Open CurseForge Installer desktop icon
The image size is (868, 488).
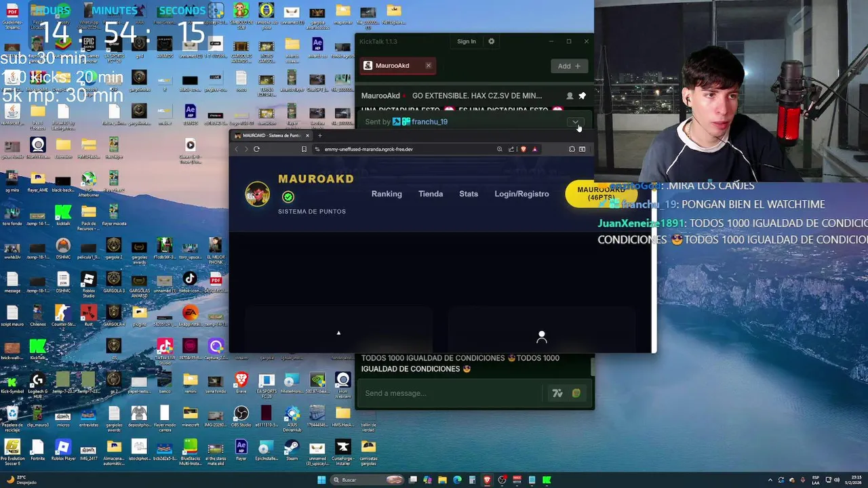[343, 451]
